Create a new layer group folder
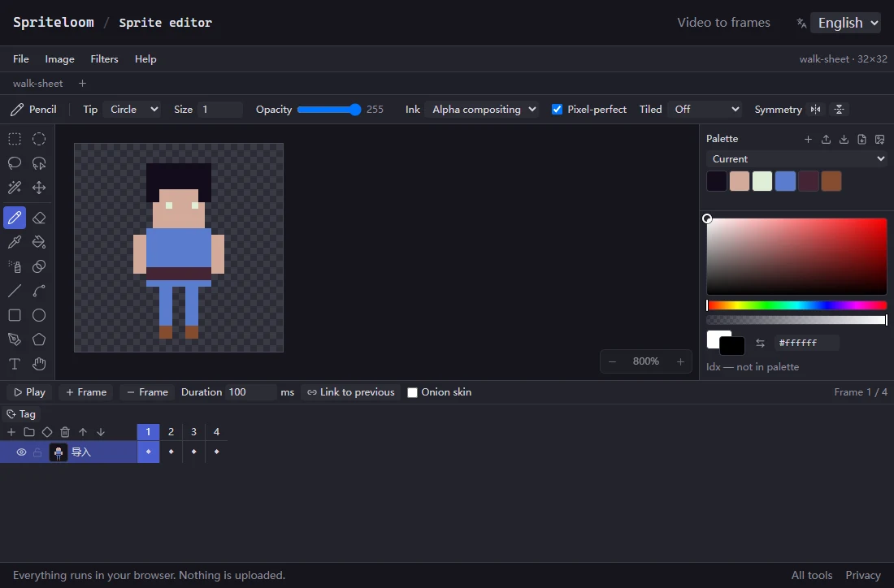Image resolution: width=894 pixels, height=588 pixels. (x=29, y=432)
